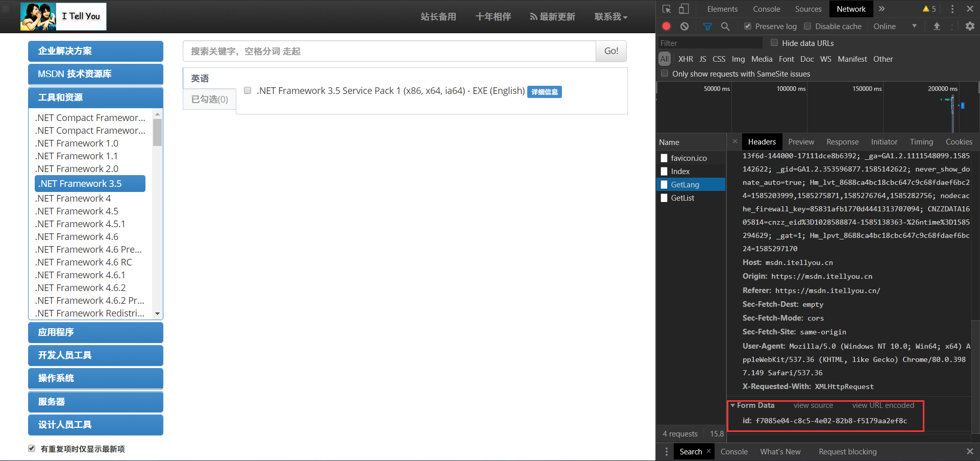Select the GetLang request row

691,184
